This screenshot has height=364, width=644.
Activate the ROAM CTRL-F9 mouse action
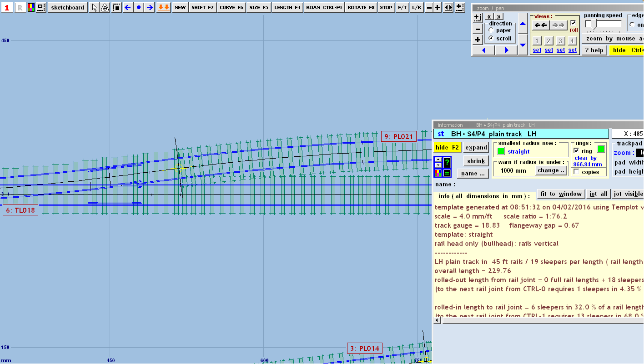[324, 7]
